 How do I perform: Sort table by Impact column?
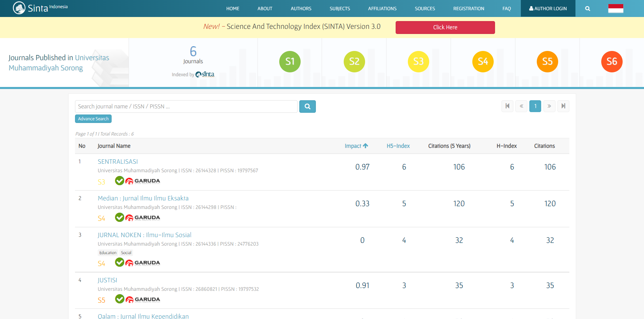[356, 146]
